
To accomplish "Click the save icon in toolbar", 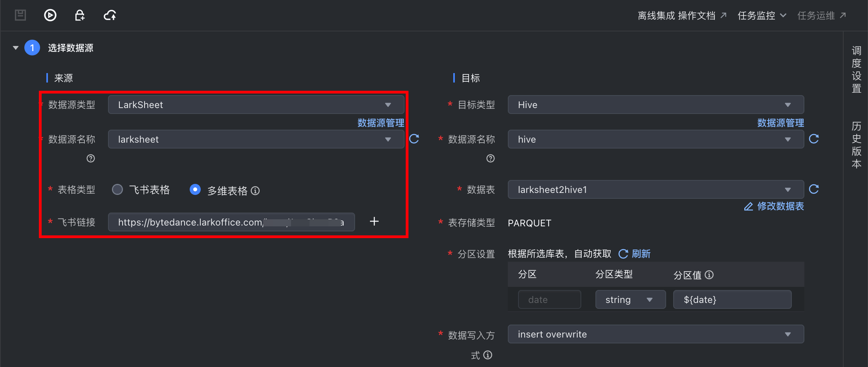I will point(20,15).
